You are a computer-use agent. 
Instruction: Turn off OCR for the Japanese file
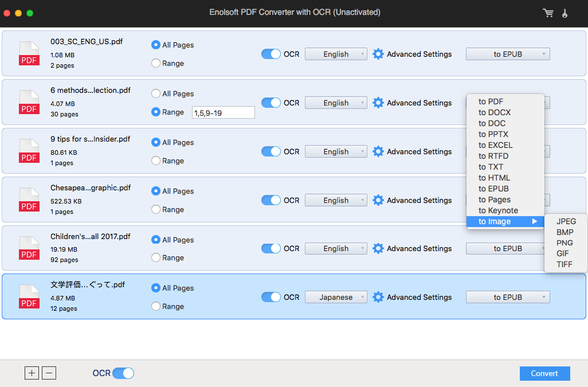[x=271, y=297]
